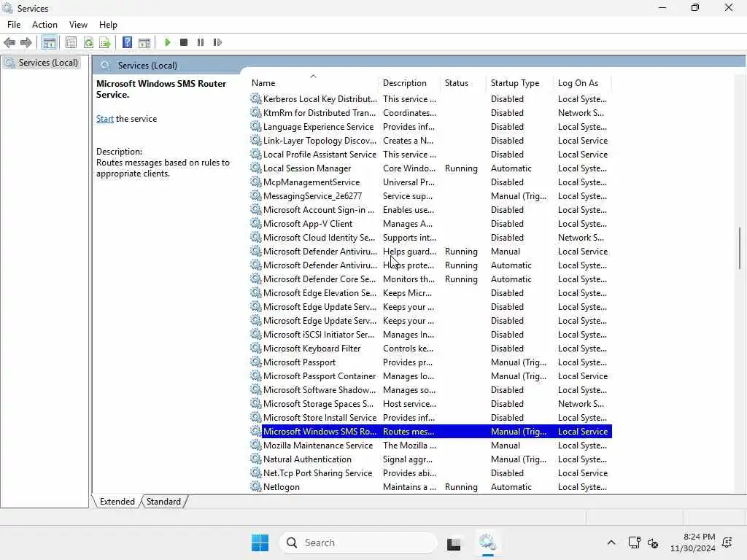Click the network icon in the system tray
The image size is (747, 560).
tap(634, 542)
